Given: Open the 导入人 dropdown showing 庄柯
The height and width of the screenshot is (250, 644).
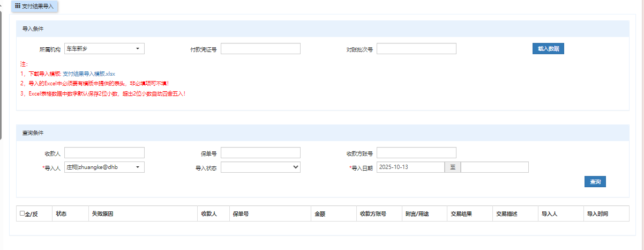Looking at the screenshot, I should click(104, 167).
